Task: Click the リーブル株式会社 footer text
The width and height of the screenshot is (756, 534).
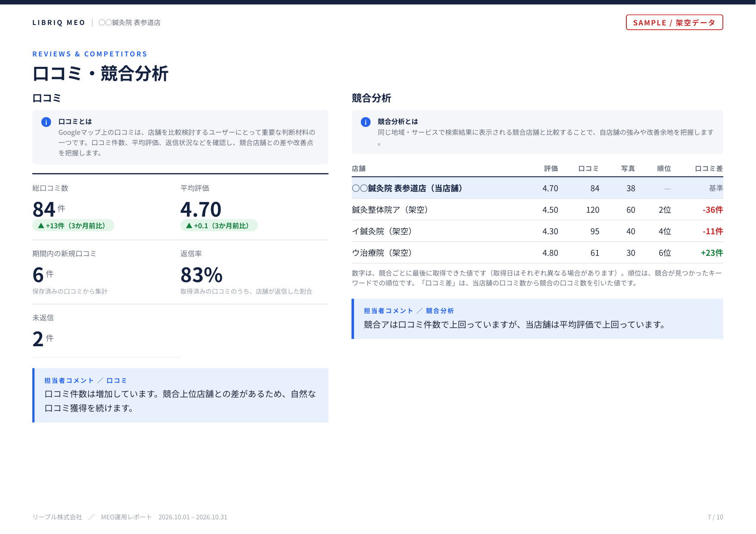Action: [x=57, y=517]
